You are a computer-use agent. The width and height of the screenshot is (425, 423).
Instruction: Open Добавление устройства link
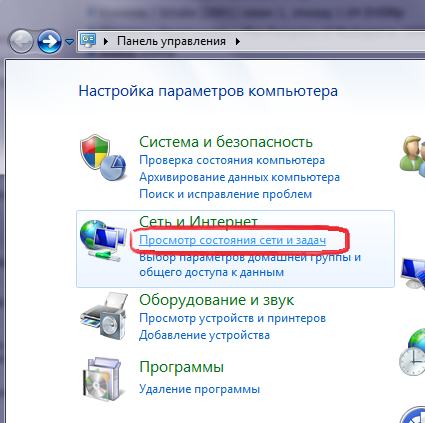tap(204, 335)
